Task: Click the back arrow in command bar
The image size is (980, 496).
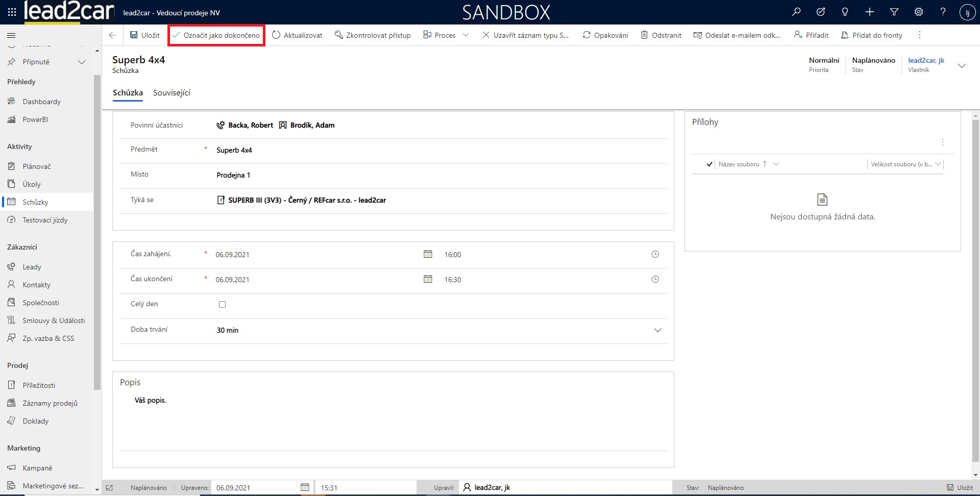Action: [x=113, y=35]
